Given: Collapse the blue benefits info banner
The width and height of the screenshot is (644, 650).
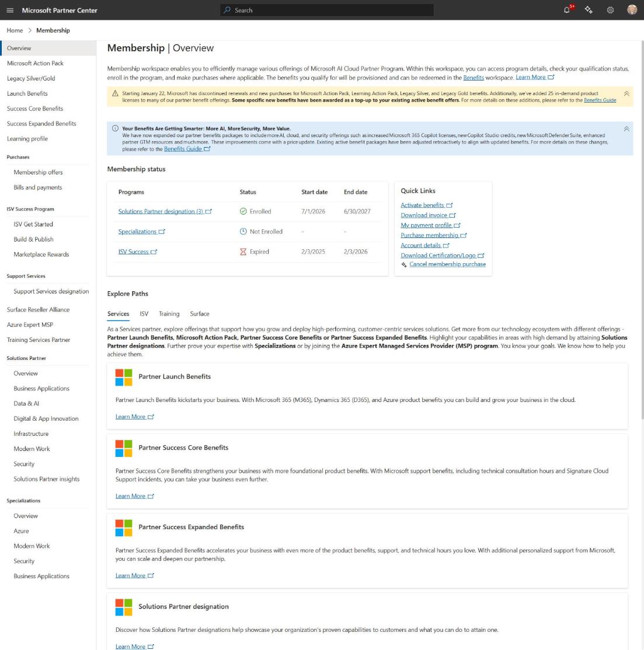Looking at the screenshot, I should [x=626, y=129].
